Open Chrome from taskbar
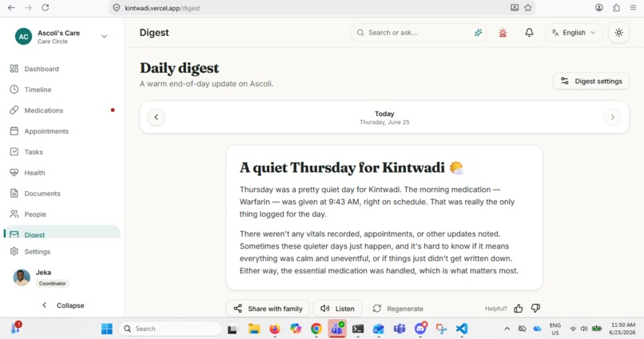Image resolution: width=644 pixels, height=339 pixels. 316,329
